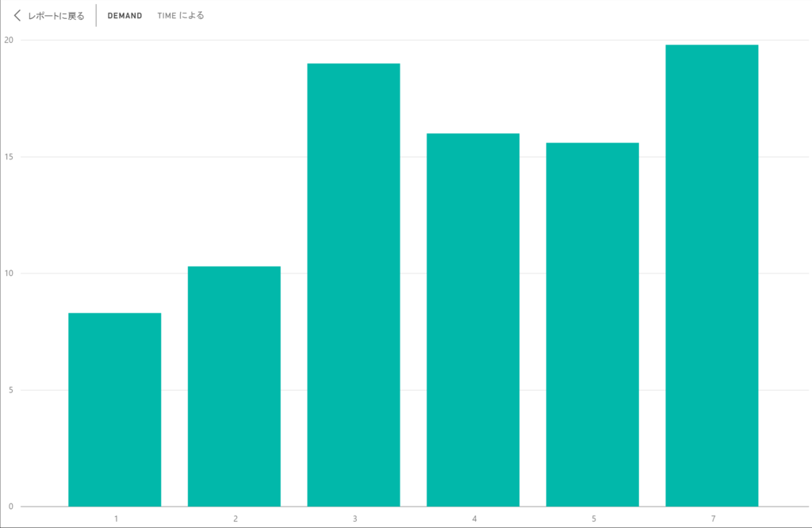This screenshot has width=812, height=528.
Task: Return via レポートに戻る link
Action: click(56, 16)
